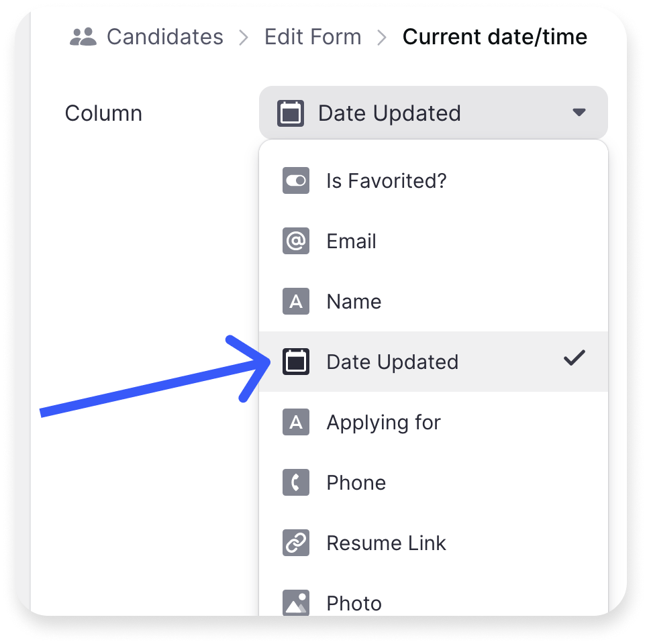Click the calendar icon in the Date Updated option
The height and width of the screenshot is (644, 647).
(296, 362)
